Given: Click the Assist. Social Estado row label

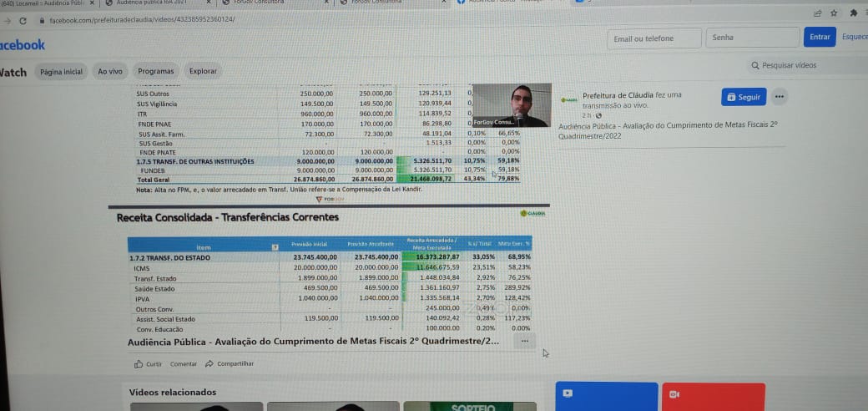Looking at the screenshot, I should click(165, 320).
